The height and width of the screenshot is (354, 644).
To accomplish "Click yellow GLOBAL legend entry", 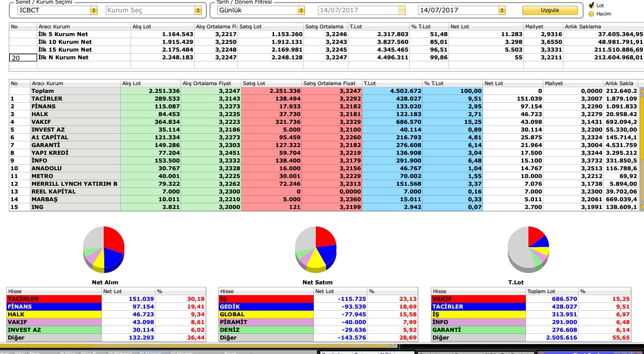I will pyautogui.click(x=266, y=314).
